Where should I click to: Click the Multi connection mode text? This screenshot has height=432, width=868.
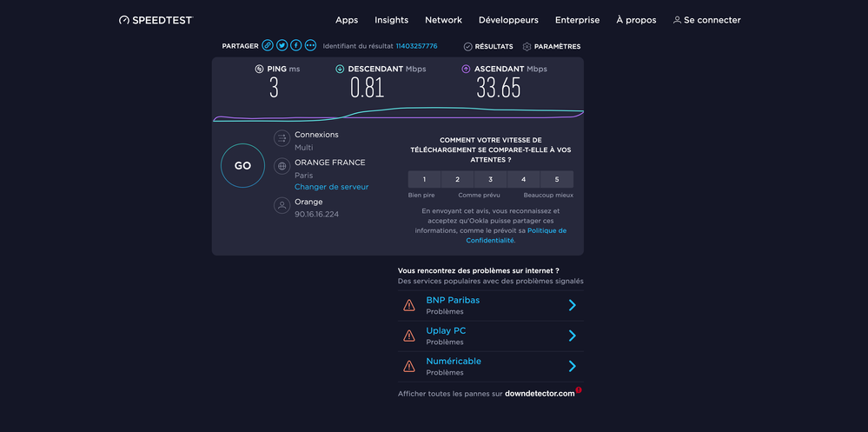(x=304, y=147)
